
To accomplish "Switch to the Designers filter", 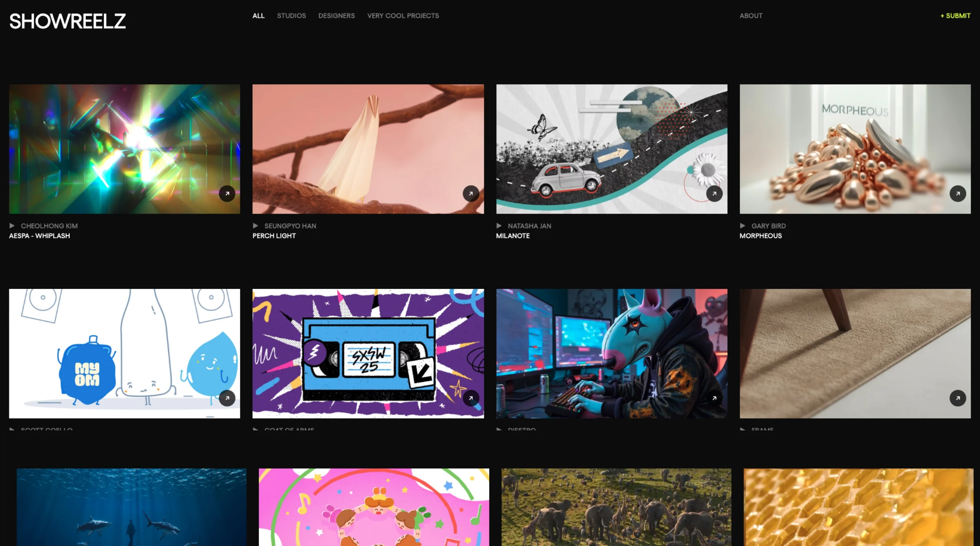I will point(336,16).
